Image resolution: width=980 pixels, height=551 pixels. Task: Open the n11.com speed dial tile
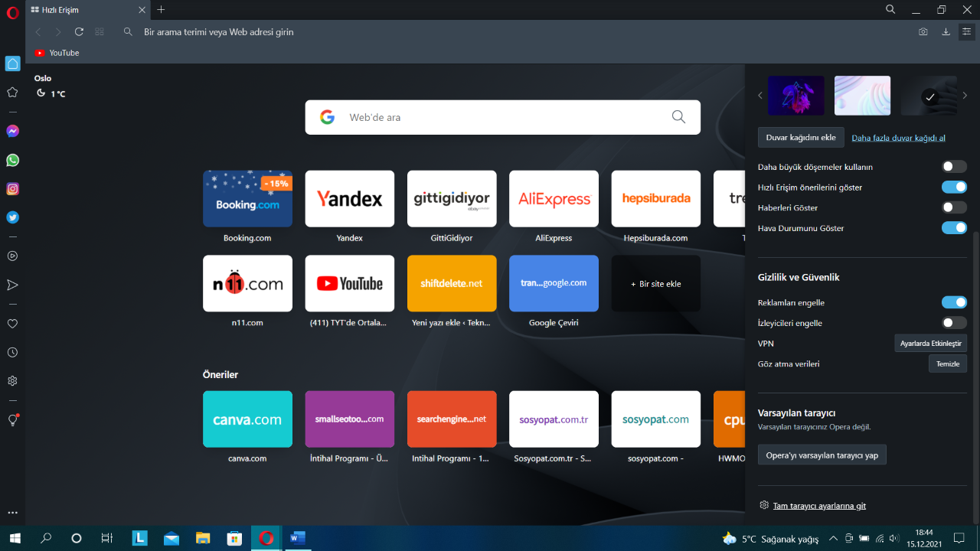pyautogui.click(x=247, y=283)
